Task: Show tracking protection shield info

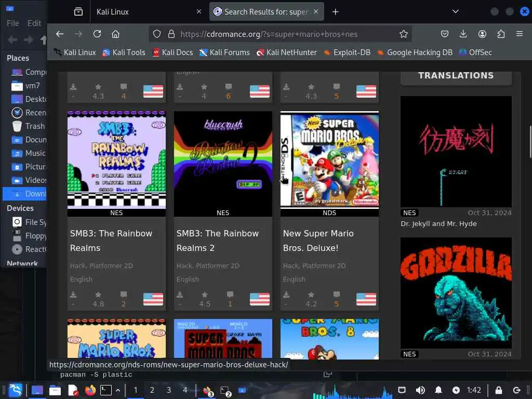Action: click(x=157, y=34)
